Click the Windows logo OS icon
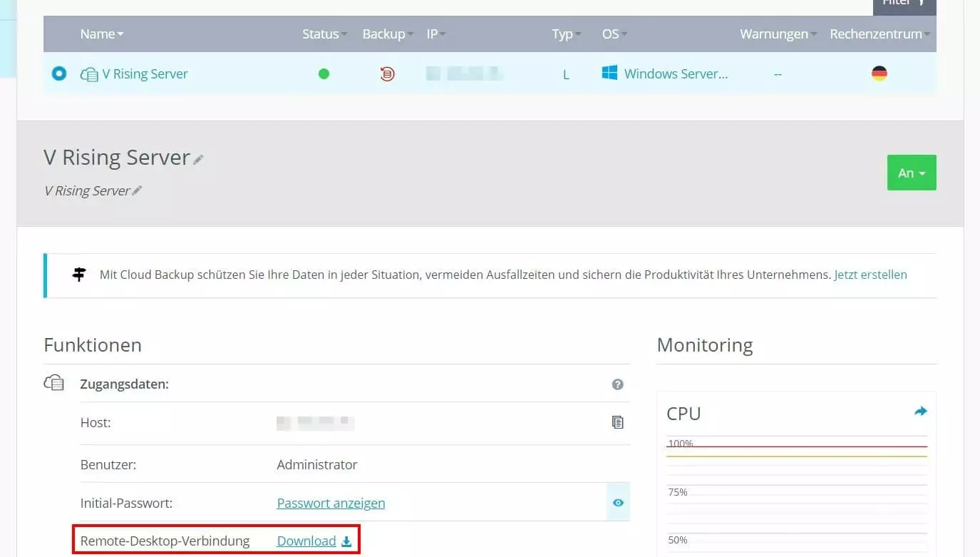Image resolution: width=980 pixels, height=557 pixels. coord(609,73)
